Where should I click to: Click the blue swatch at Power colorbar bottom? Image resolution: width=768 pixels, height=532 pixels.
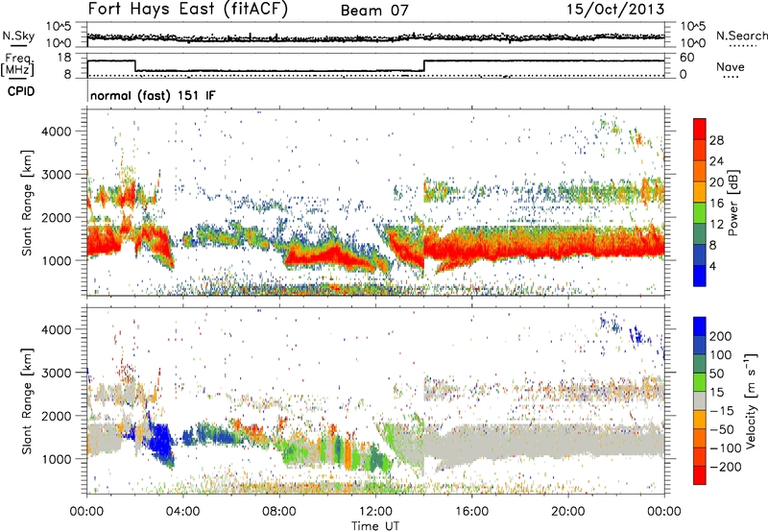(700, 276)
